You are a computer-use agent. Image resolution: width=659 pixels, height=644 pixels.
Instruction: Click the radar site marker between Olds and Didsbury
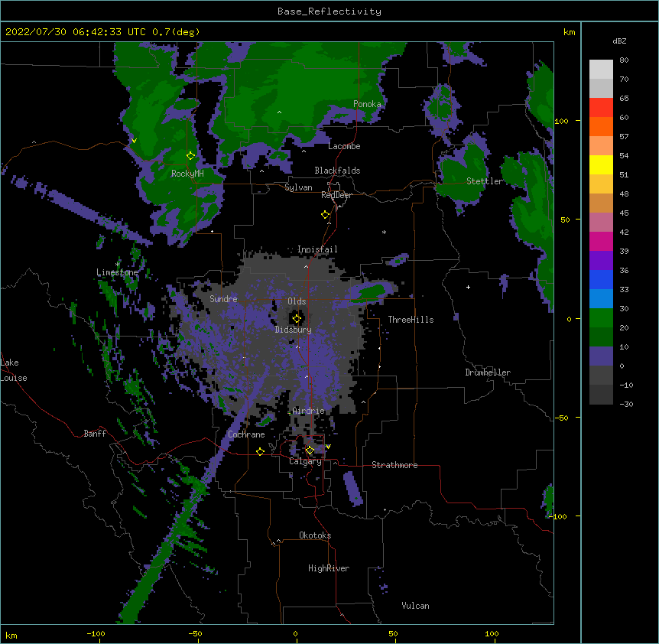pos(297,319)
